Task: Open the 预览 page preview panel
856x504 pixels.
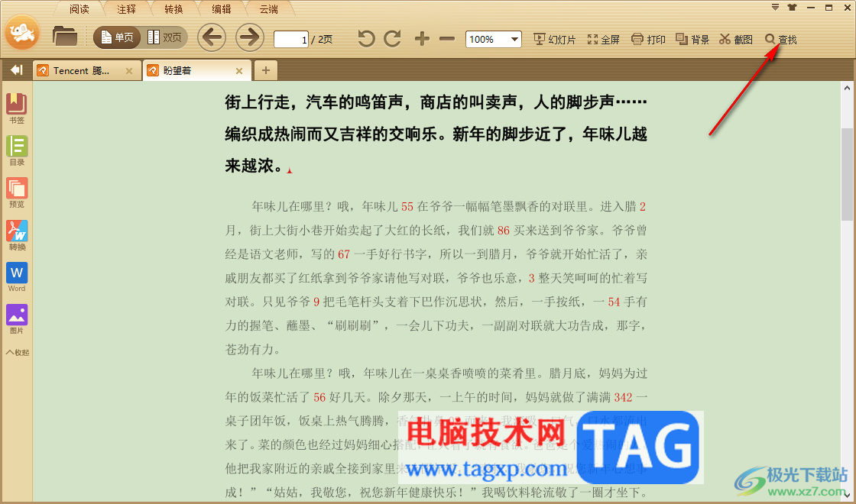Action: click(x=16, y=193)
